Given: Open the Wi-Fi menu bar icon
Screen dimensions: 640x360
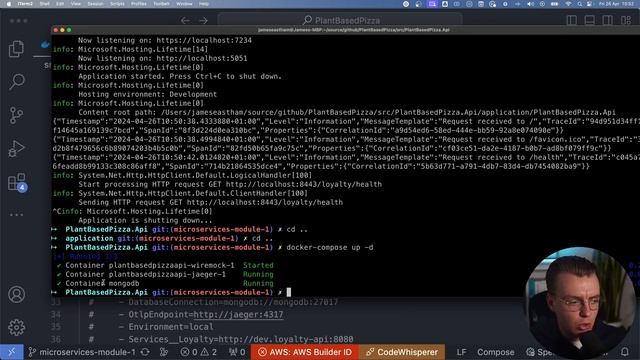Looking at the screenshot, I should (x=568, y=4).
